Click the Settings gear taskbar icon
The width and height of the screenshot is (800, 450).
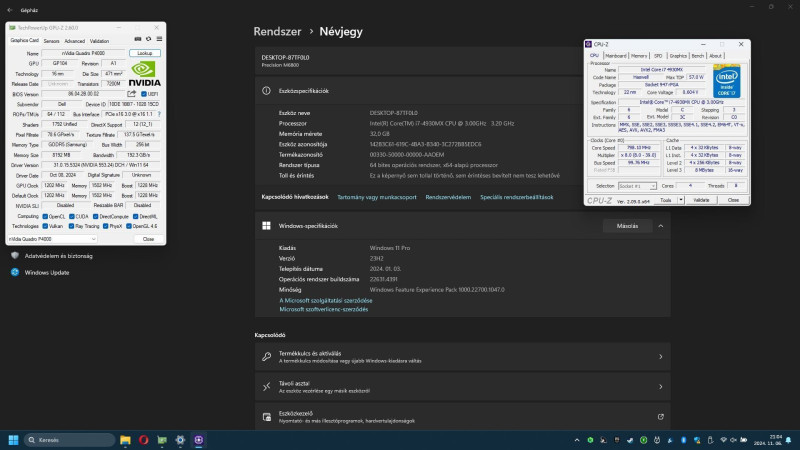180,440
